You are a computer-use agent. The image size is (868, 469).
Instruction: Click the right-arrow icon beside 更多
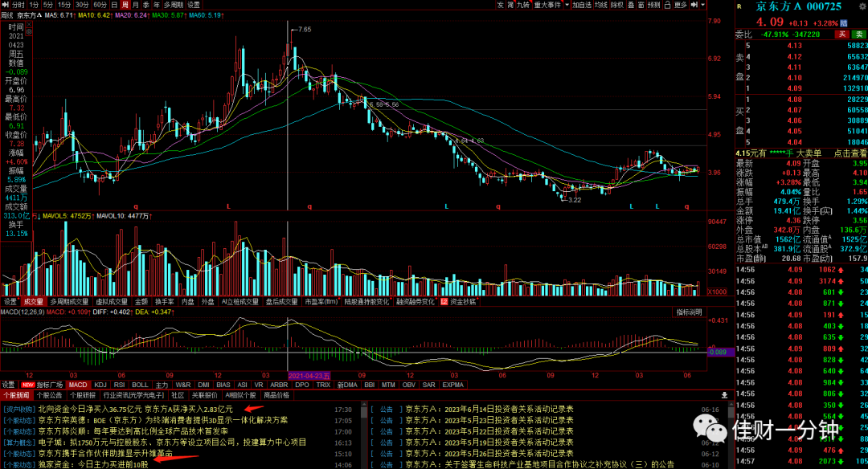tap(694, 5)
